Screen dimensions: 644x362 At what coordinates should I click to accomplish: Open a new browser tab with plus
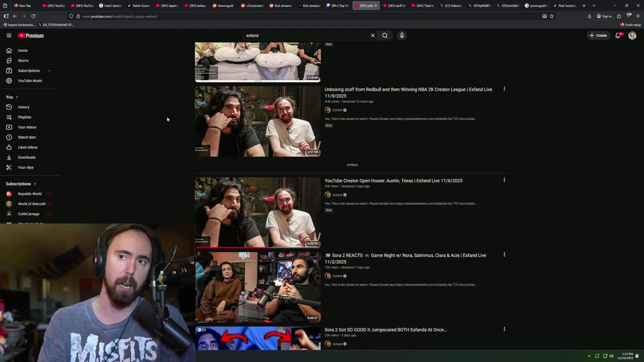[584, 6]
